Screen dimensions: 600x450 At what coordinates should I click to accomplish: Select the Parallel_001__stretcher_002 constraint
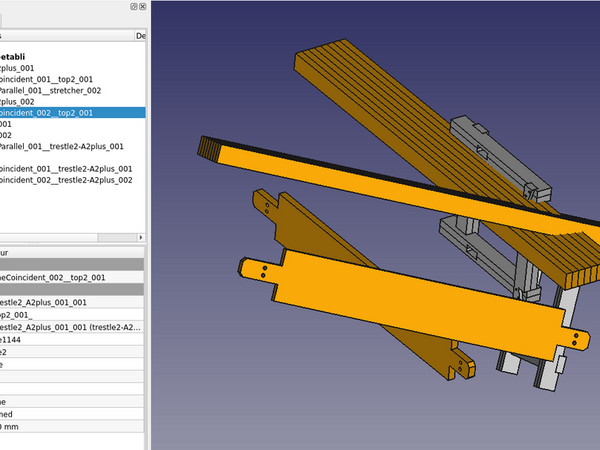tap(50, 91)
